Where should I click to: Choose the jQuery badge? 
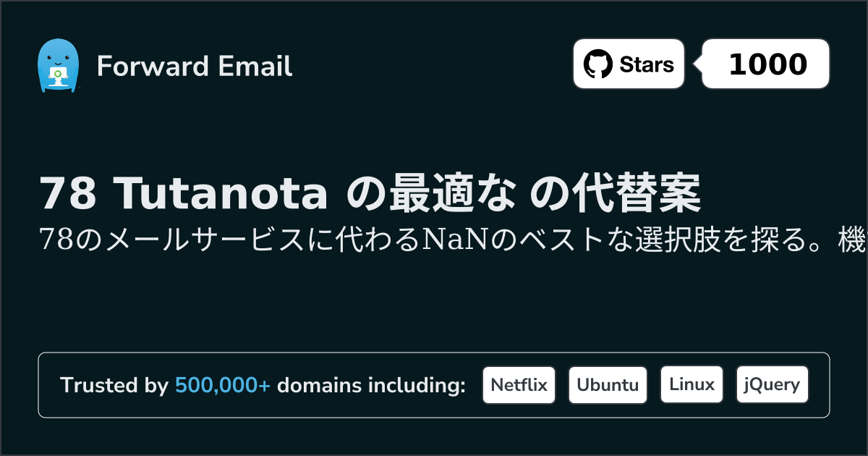tap(772, 385)
